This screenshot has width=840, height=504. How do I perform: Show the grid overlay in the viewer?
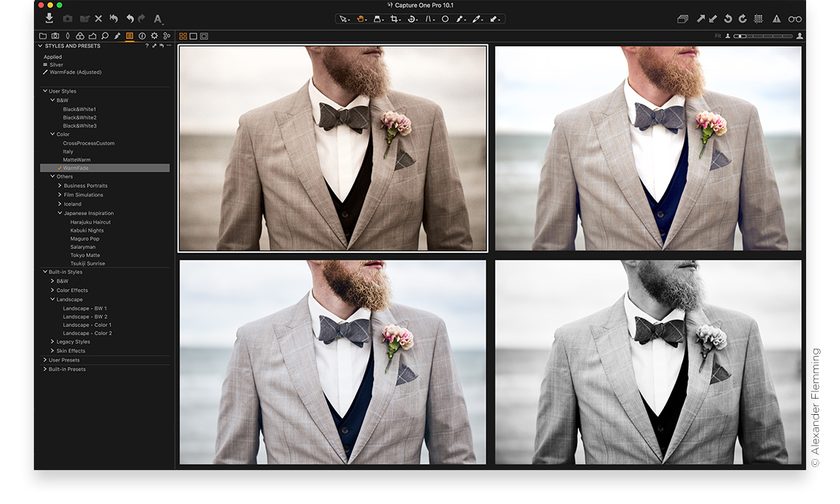(757, 19)
